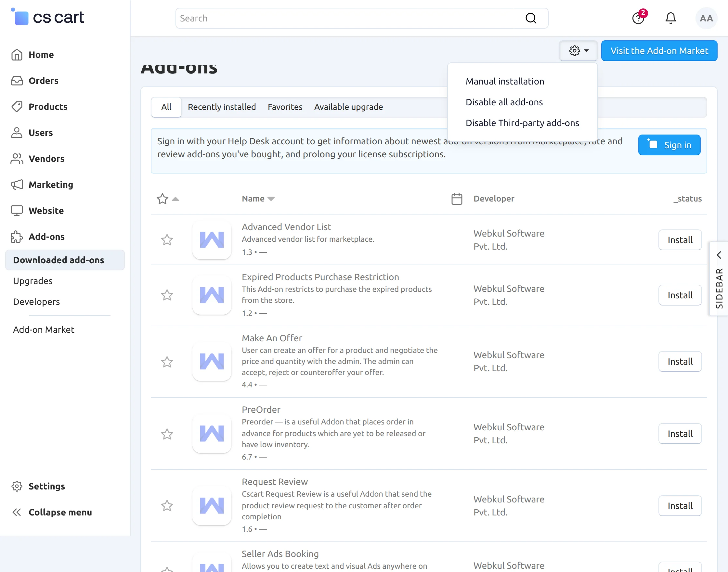Star the Make An Offer add-on
Screen dimensions: 728x572
pos(167,362)
